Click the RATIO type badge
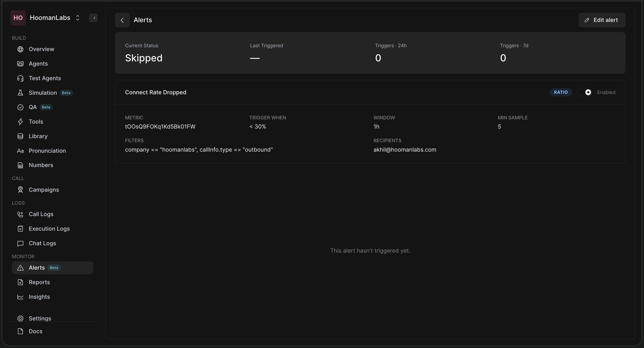Viewport: 644px width, 348px height. (561, 92)
